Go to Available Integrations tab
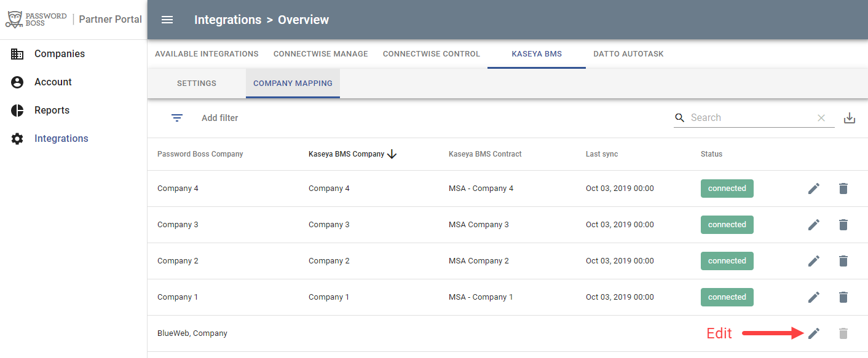 pyautogui.click(x=207, y=54)
